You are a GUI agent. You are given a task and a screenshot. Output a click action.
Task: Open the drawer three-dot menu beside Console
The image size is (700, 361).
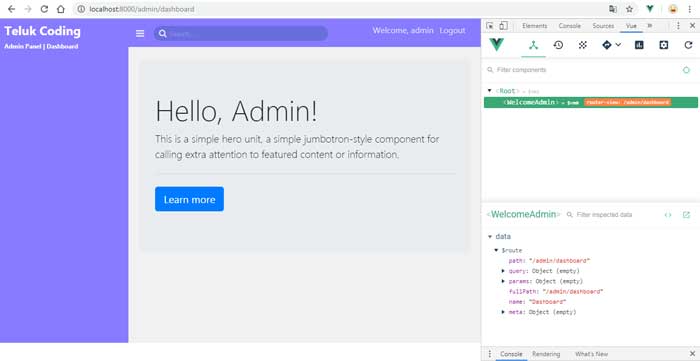coord(489,354)
